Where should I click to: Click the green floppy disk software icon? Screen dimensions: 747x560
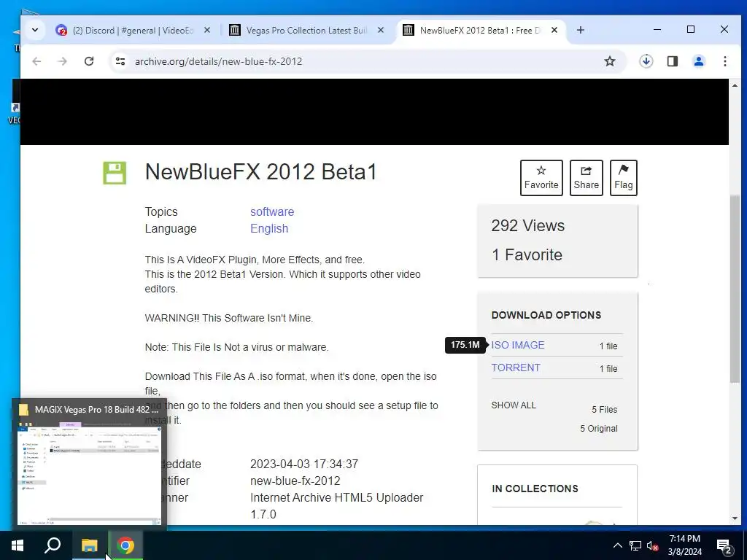point(115,173)
